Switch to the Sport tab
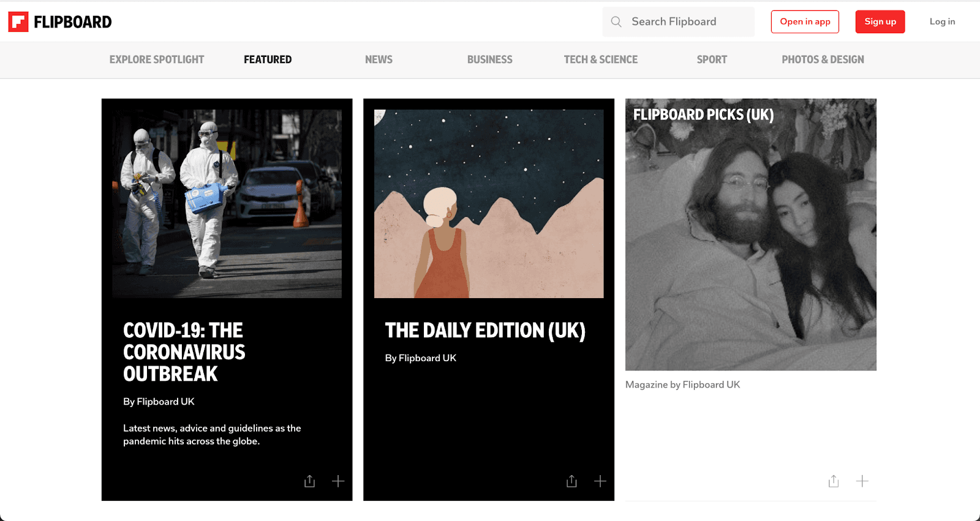The height and width of the screenshot is (521, 980). pyautogui.click(x=712, y=59)
